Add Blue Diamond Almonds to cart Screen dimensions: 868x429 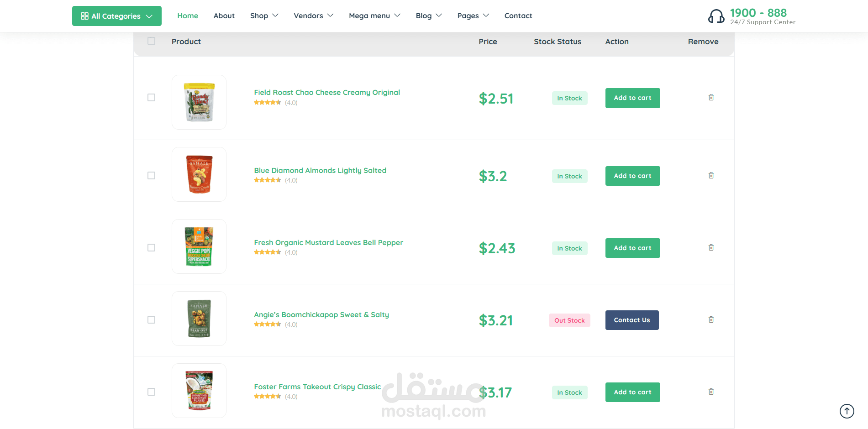pyautogui.click(x=632, y=176)
